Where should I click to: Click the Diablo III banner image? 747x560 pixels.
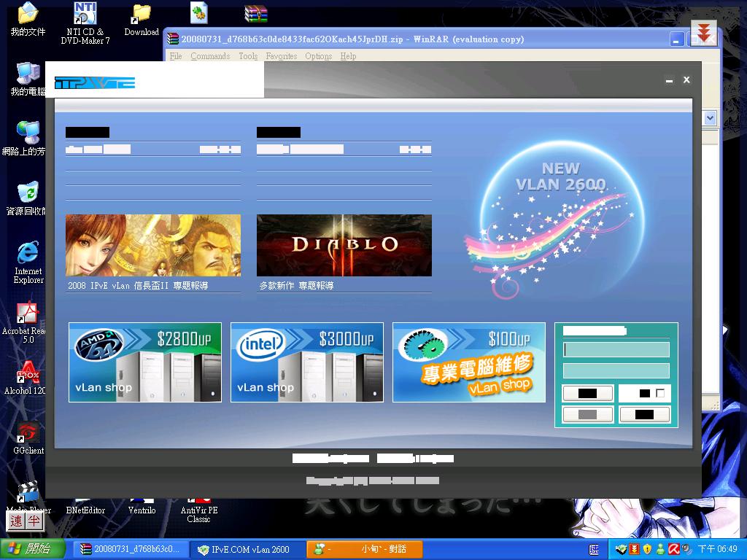pyautogui.click(x=344, y=245)
